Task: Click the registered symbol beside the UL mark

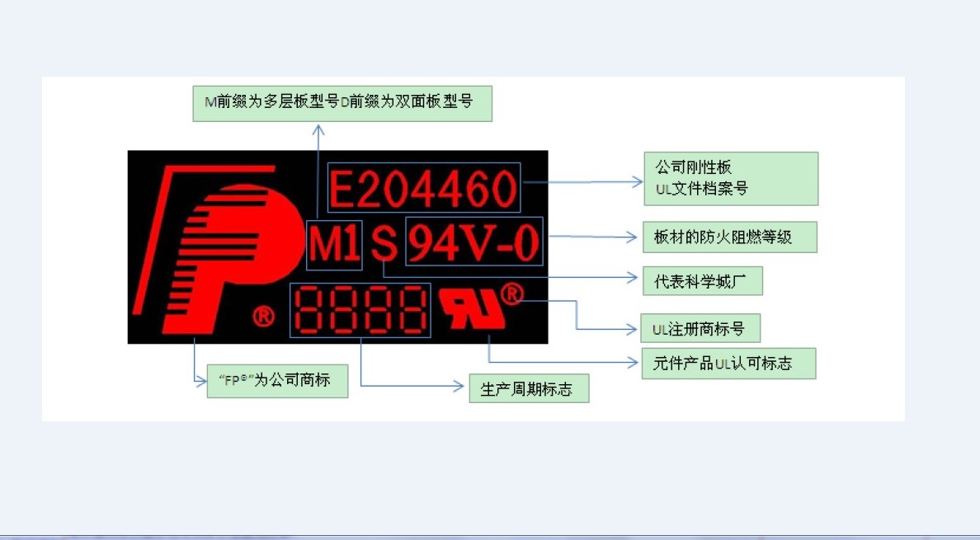Action: 512,293
